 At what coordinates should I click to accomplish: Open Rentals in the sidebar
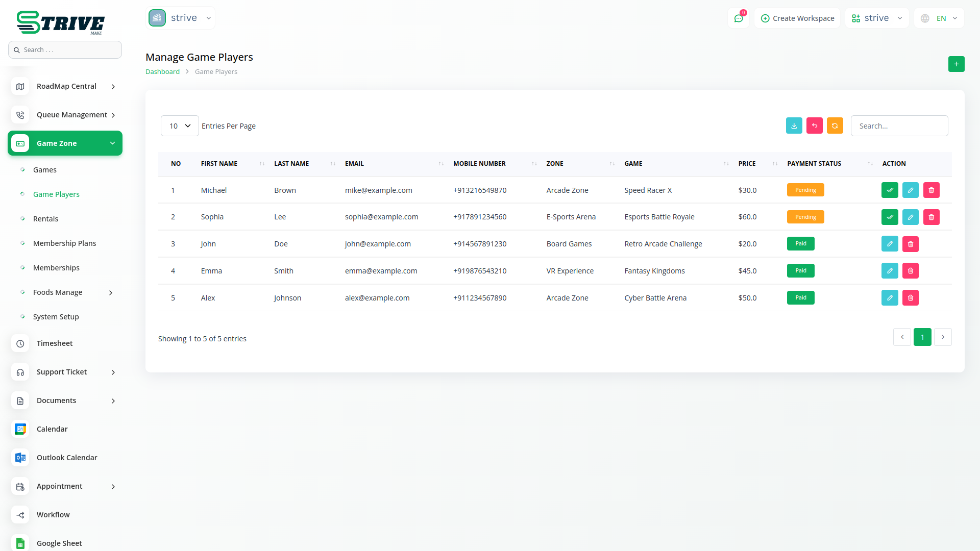pos(45,219)
